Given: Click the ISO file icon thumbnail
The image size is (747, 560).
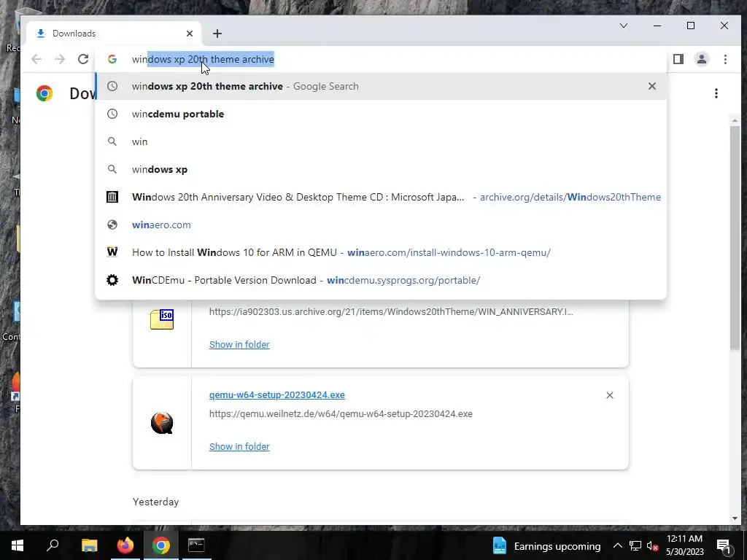Looking at the screenshot, I should point(162,319).
